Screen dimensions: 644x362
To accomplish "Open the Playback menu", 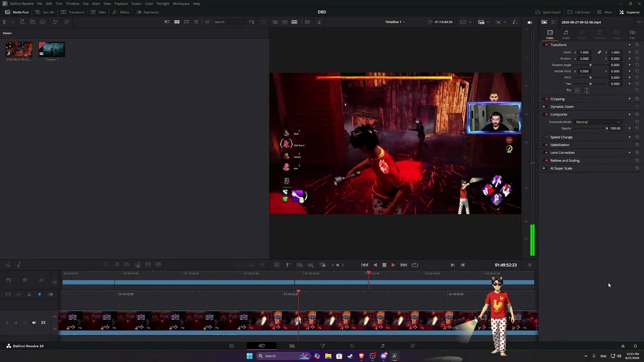I will click(x=121, y=4).
